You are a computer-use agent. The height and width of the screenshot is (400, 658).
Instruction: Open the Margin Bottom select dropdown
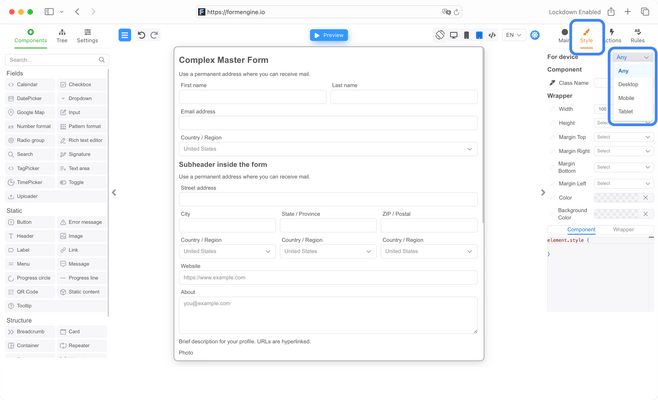[624, 167]
